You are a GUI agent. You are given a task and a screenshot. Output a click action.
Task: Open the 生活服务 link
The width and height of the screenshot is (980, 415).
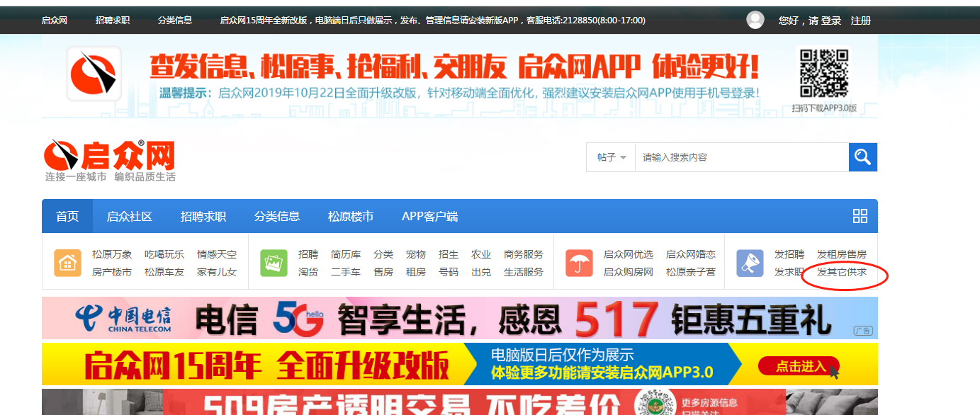[524, 272]
